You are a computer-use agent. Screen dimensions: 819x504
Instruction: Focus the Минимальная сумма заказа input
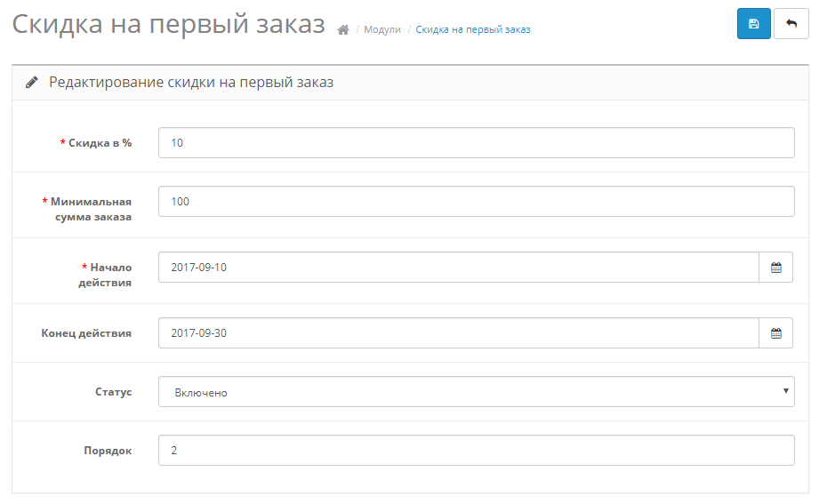point(477,201)
